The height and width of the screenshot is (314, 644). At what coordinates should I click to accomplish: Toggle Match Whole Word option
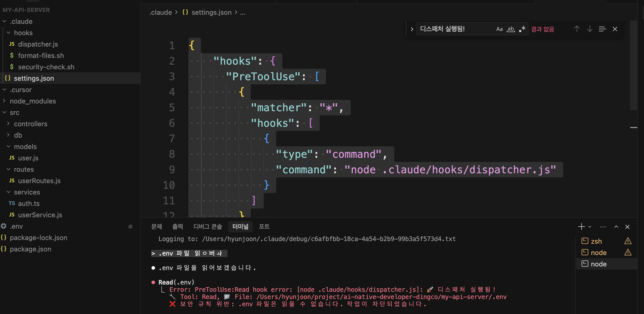click(x=511, y=29)
